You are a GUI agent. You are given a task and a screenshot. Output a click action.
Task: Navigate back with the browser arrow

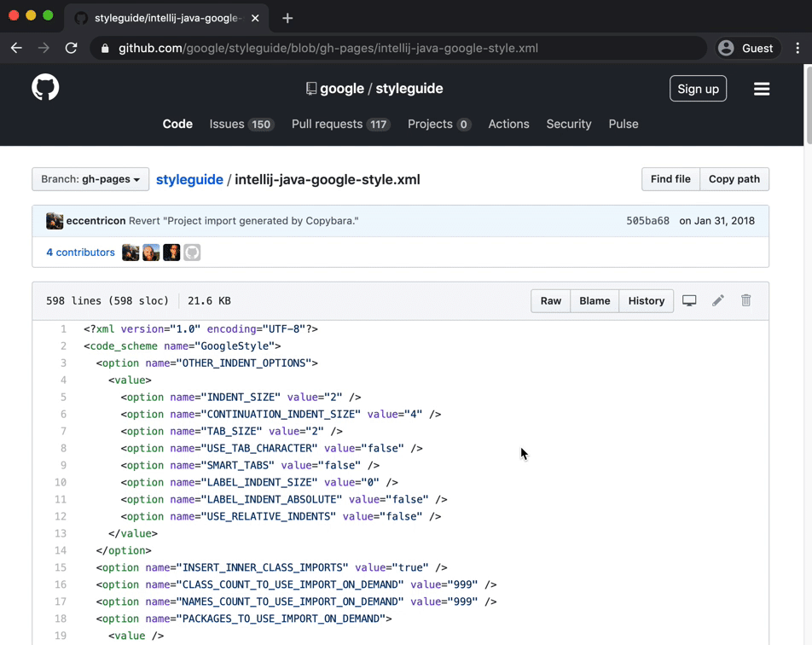point(16,48)
